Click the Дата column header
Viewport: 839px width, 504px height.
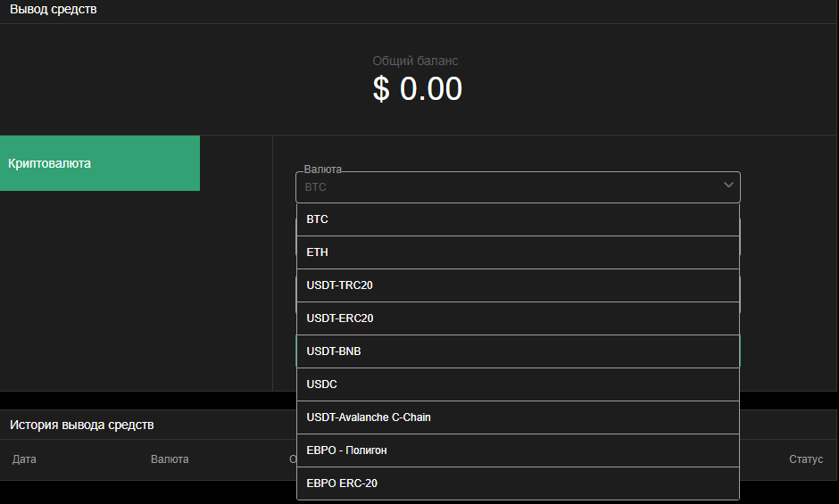(24, 459)
